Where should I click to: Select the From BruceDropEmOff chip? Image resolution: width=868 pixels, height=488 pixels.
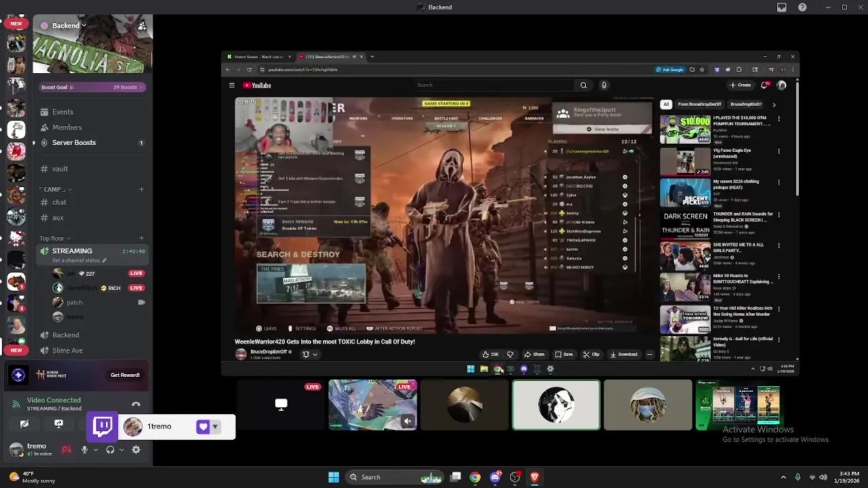[x=699, y=104]
